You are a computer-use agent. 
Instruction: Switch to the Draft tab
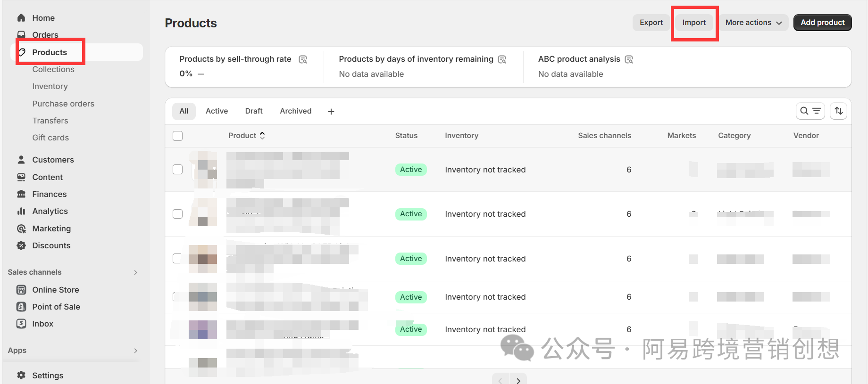coord(254,111)
